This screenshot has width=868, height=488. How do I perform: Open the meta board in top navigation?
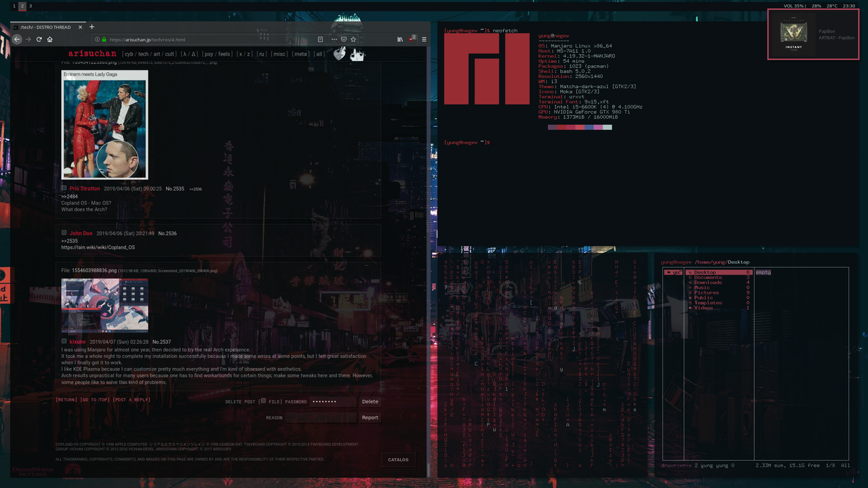pyautogui.click(x=300, y=54)
